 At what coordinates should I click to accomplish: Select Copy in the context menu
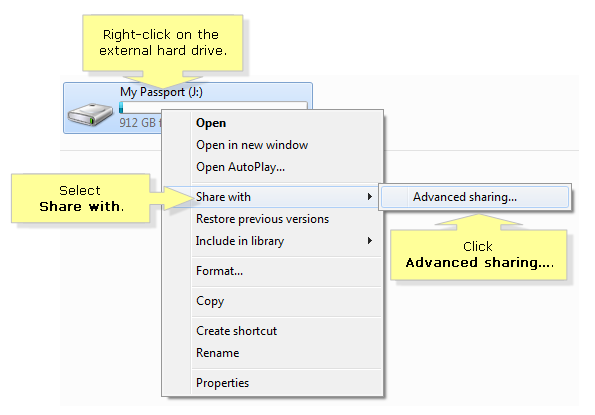click(x=210, y=301)
